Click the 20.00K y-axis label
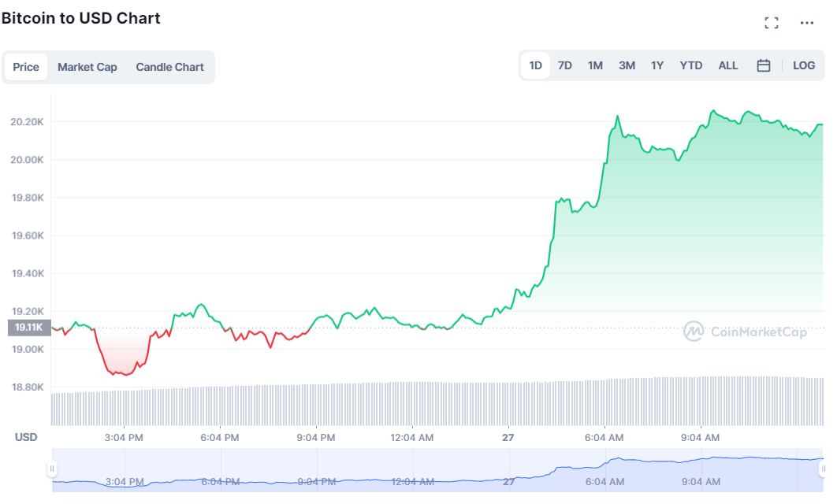This screenshot has width=837, height=504. tap(28, 160)
